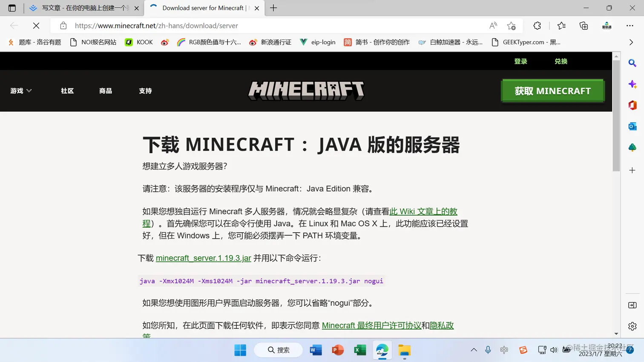The image size is (644, 362).
Task: Open the eip-login bookmark
Action: (x=318, y=42)
